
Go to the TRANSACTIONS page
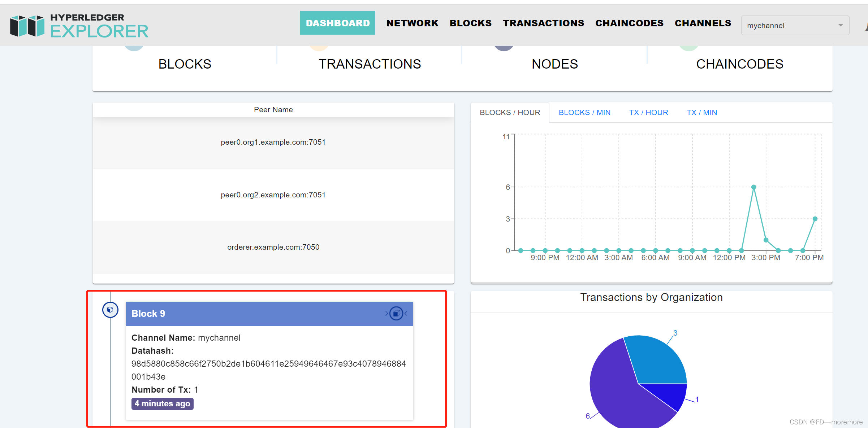(543, 23)
